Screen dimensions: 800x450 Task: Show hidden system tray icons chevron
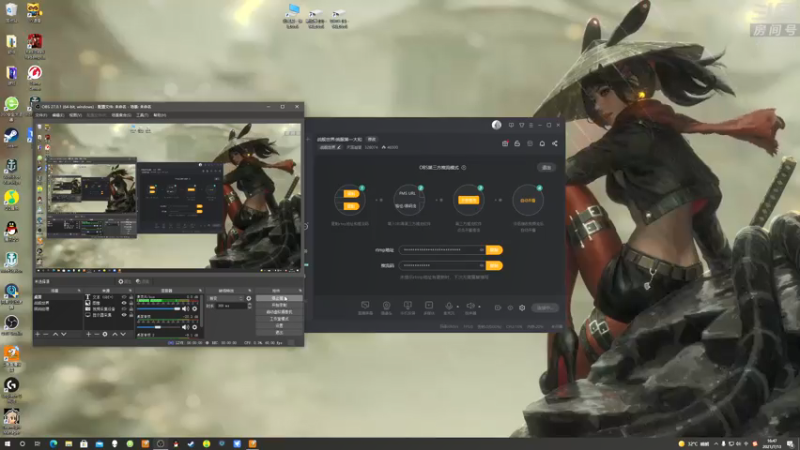[x=715, y=444]
